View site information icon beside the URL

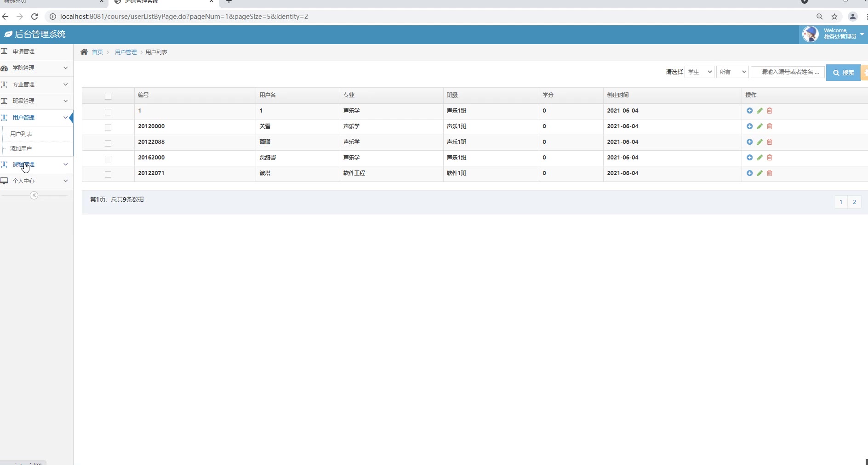tap(53, 17)
